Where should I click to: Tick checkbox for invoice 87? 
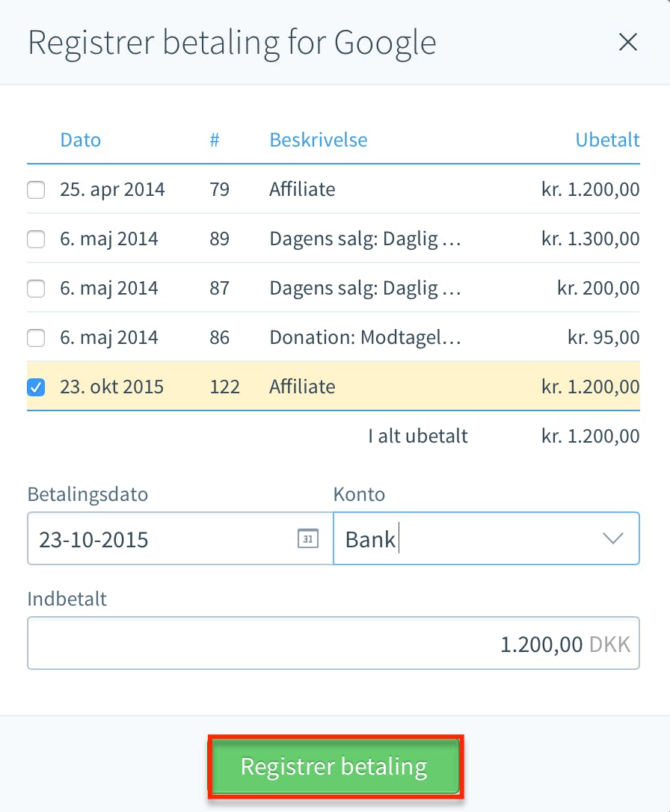(36, 289)
